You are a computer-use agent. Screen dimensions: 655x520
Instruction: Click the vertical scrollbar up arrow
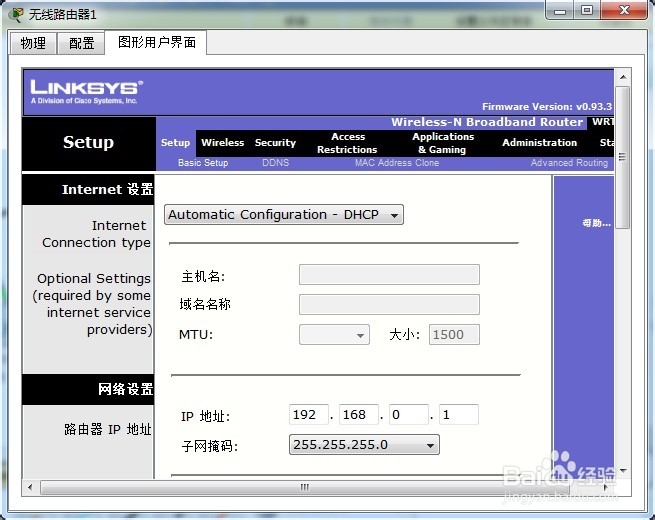pos(623,77)
